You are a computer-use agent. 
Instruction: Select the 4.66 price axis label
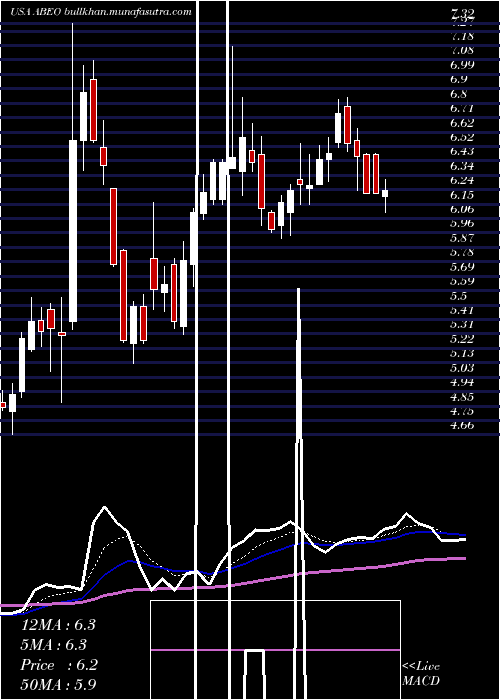click(x=462, y=425)
